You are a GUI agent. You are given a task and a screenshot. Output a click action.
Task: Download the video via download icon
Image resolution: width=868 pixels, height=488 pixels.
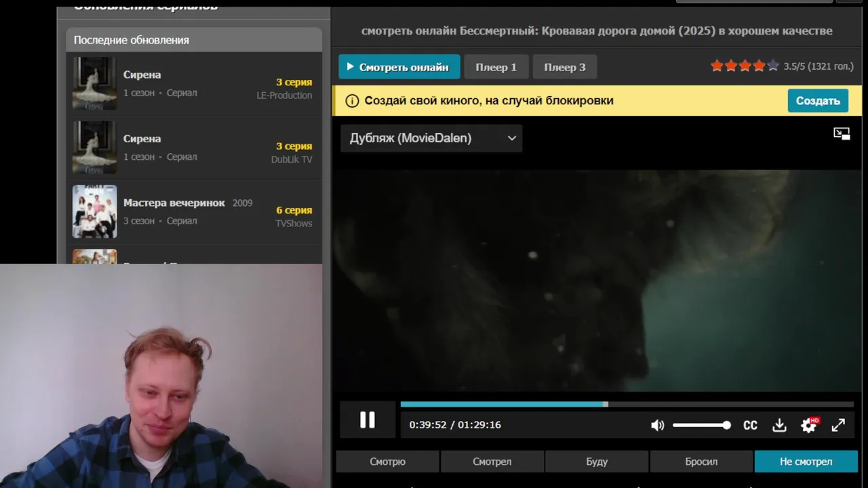pos(779,425)
